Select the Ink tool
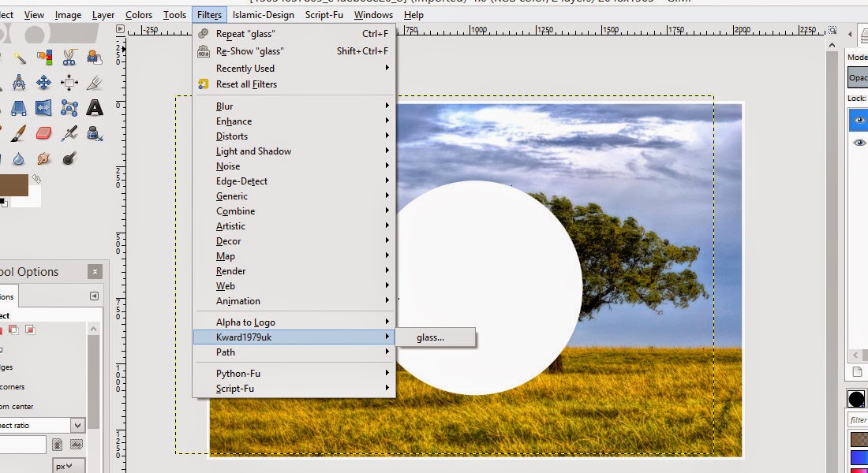868x473 pixels. point(95,132)
